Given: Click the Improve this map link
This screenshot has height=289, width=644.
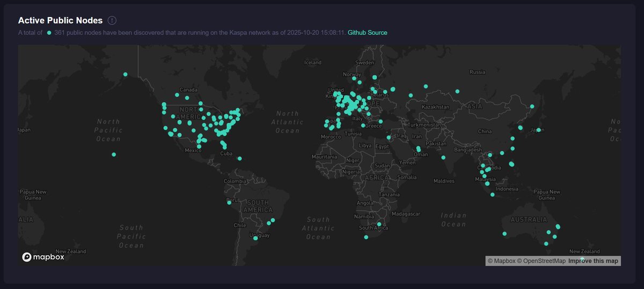Looking at the screenshot, I should [593, 261].
